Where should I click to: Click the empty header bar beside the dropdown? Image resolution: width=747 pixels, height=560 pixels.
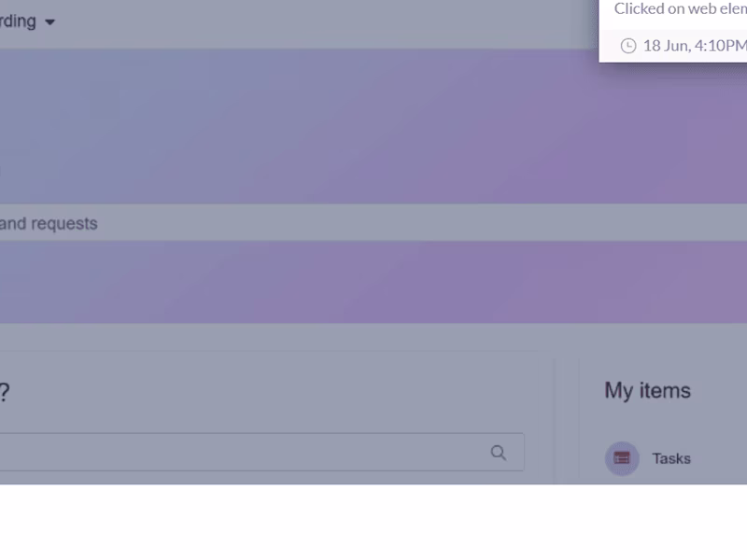coord(324,24)
